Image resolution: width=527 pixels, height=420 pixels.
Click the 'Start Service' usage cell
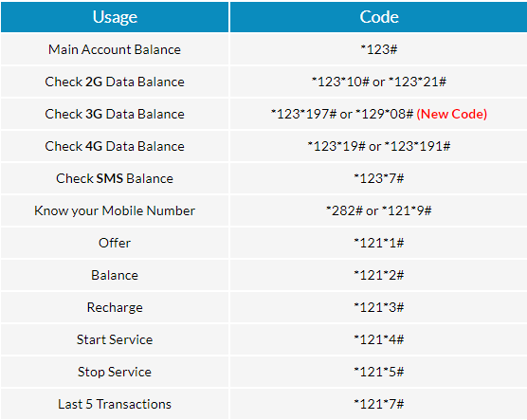click(115, 339)
